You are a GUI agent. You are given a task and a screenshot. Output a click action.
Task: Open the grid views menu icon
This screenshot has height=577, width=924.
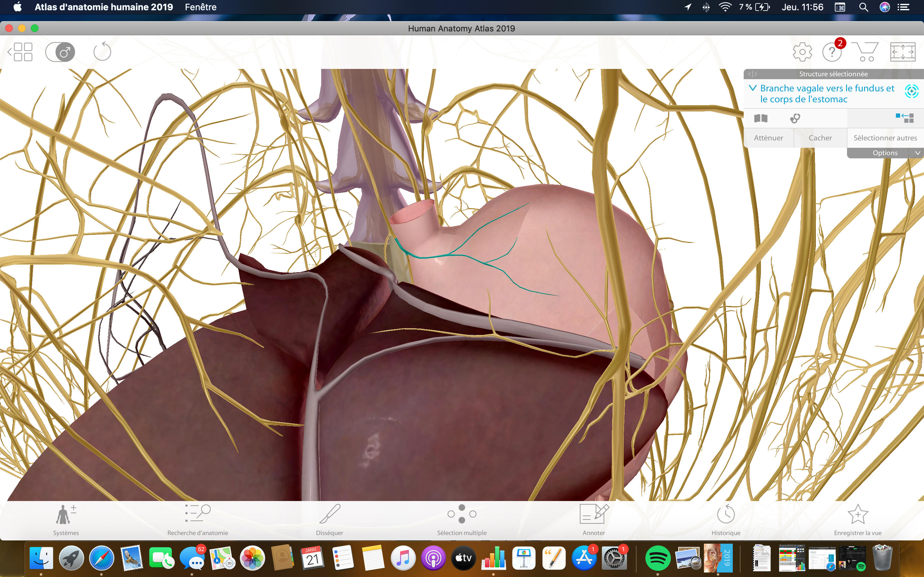click(21, 52)
